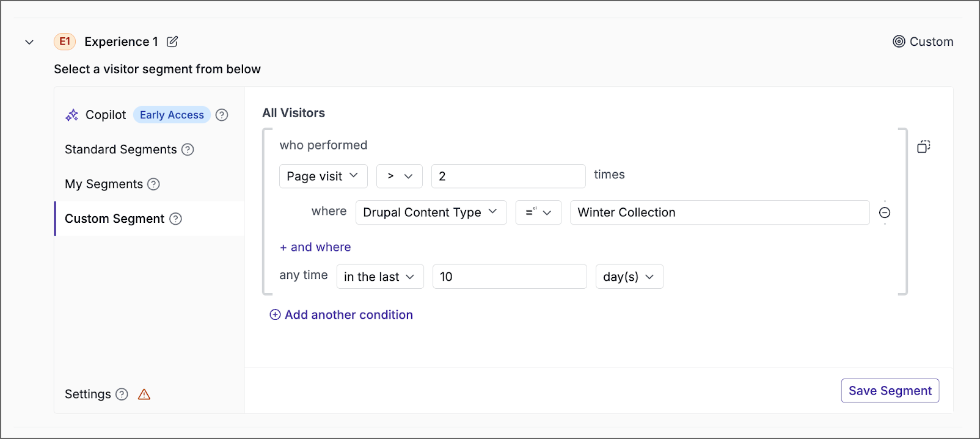The width and height of the screenshot is (980, 439).
Task: Click the times count field showing 2
Action: (x=508, y=176)
